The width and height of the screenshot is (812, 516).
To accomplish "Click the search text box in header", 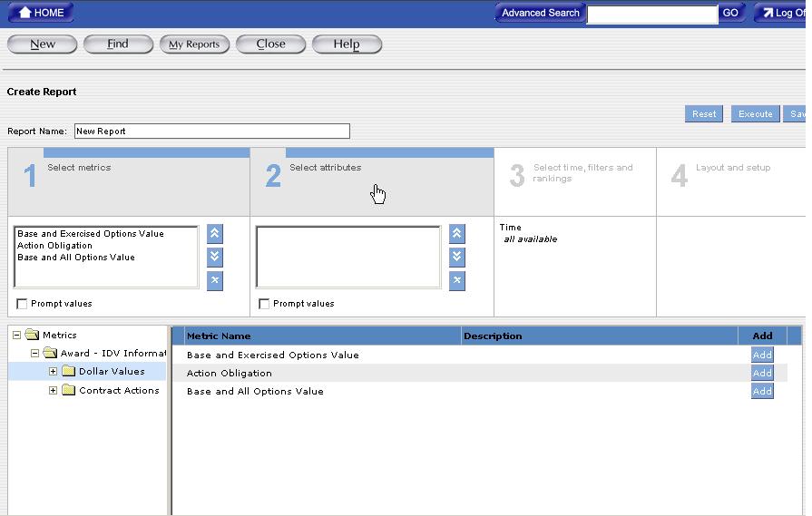I will pos(652,14).
